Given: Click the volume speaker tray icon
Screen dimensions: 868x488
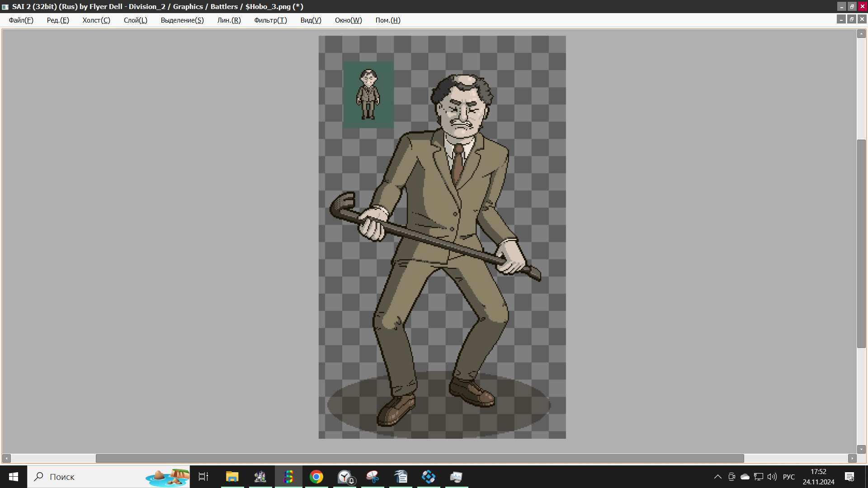Looking at the screenshot, I should pos(772,477).
